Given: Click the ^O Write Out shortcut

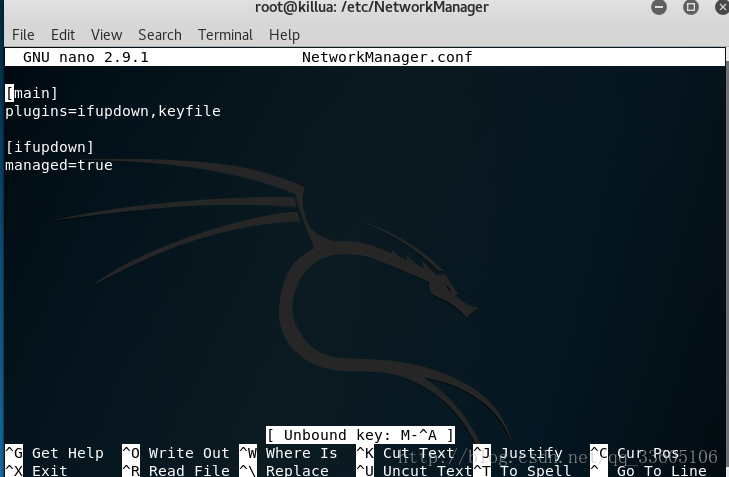Looking at the screenshot, I should tap(176, 453).
